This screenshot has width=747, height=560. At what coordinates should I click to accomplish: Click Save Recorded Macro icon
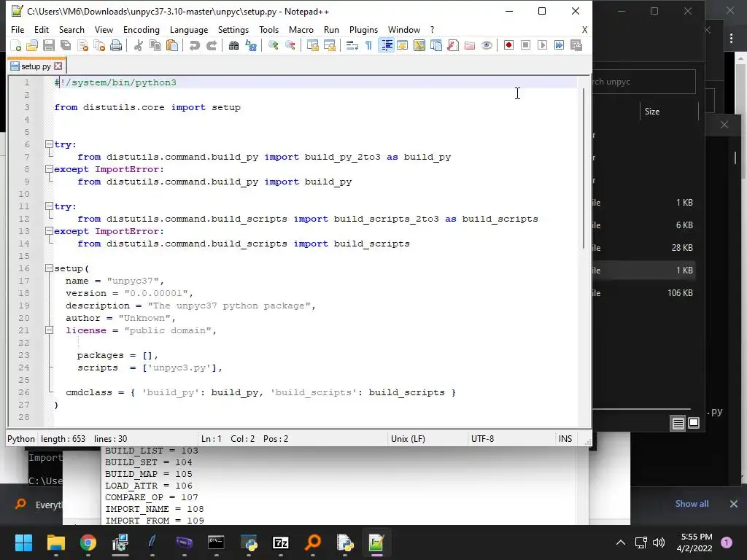[576, 45]
